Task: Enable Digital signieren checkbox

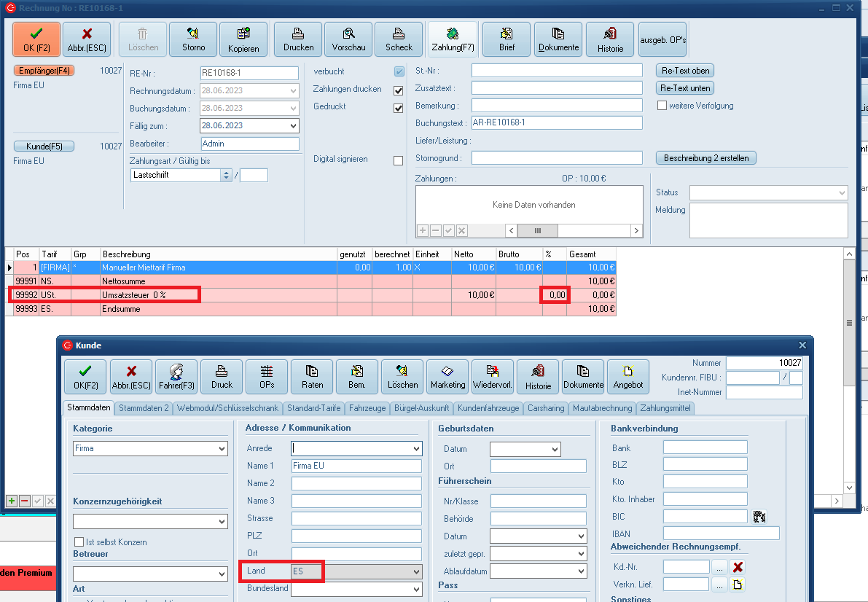Action: (399, 160)
